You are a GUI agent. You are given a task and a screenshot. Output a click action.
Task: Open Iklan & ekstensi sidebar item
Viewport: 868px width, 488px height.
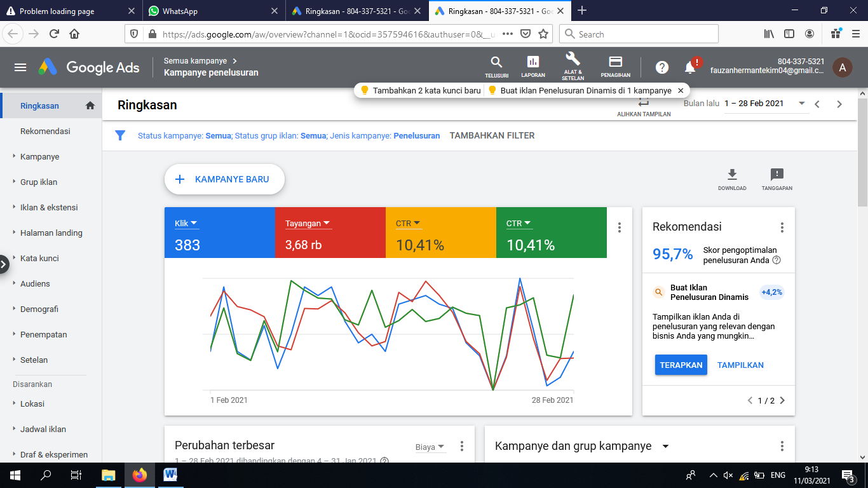51,207
